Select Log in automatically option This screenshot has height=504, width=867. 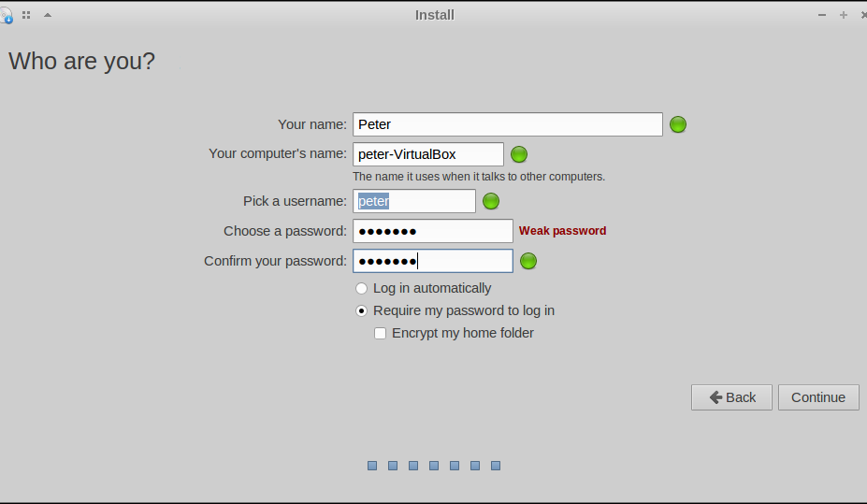click(361, 288)
